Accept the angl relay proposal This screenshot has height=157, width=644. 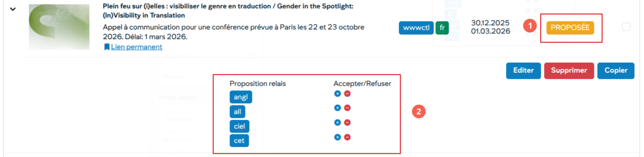337,94
